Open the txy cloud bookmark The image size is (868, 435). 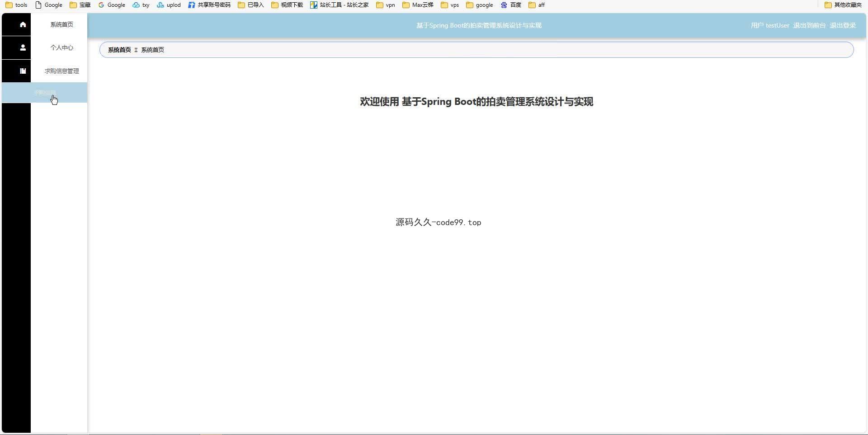coord(141,5)
